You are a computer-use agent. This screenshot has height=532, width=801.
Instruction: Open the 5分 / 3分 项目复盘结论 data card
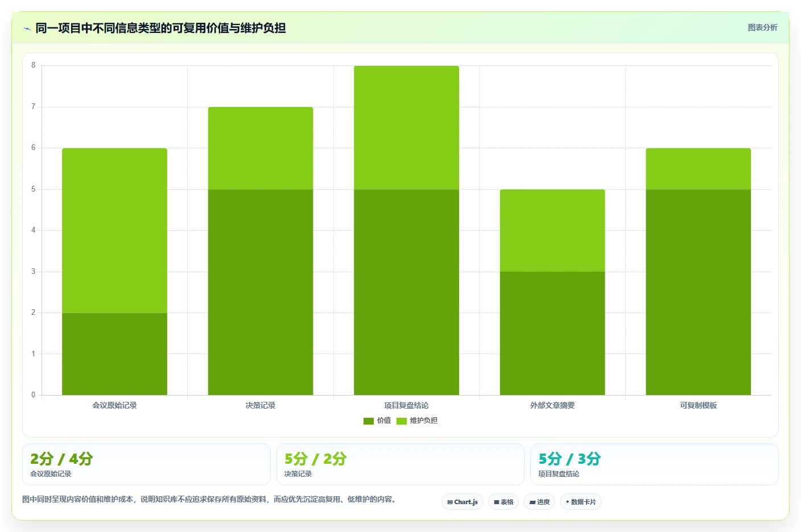tap(654, 464)
